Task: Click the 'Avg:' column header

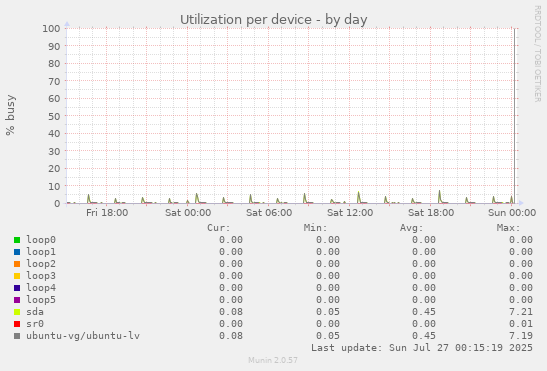Action: point(412,228)
